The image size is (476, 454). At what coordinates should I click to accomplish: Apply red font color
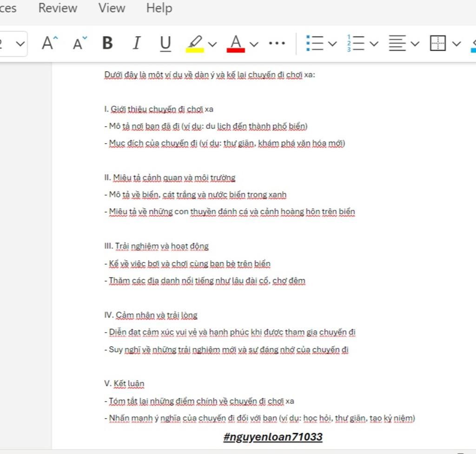(x=236, y=44)
